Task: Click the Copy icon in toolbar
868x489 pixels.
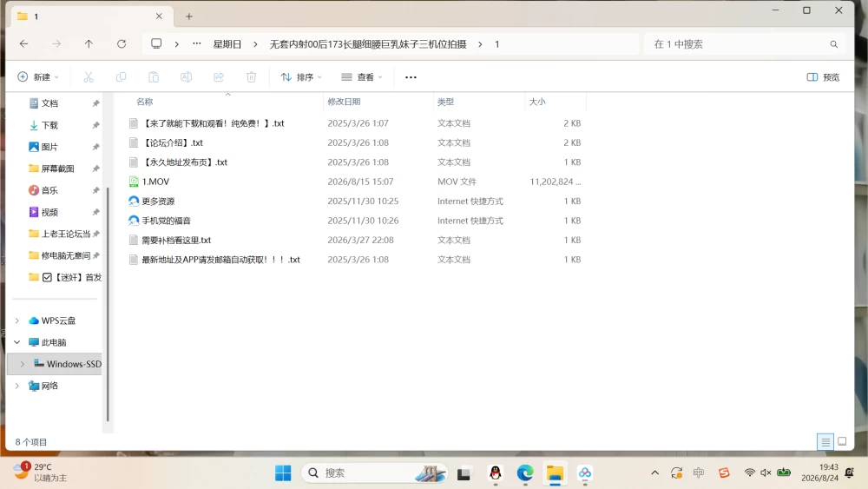Action: 121,77
